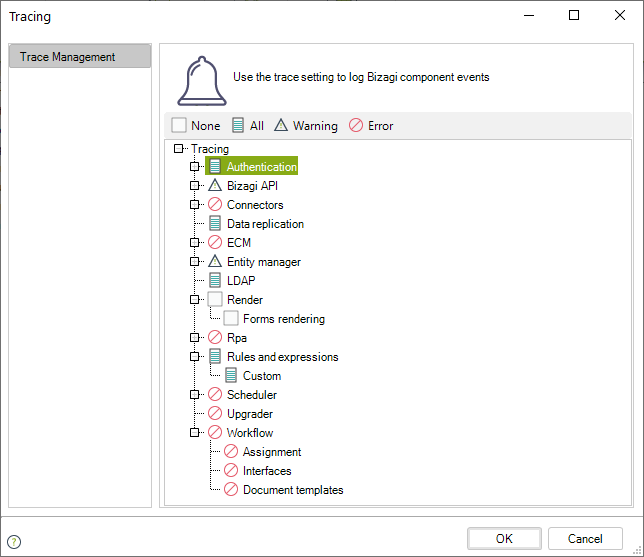This screenshot has height=557, width=644.
Task: Select the Interfaces label
Action: (267, 470)
